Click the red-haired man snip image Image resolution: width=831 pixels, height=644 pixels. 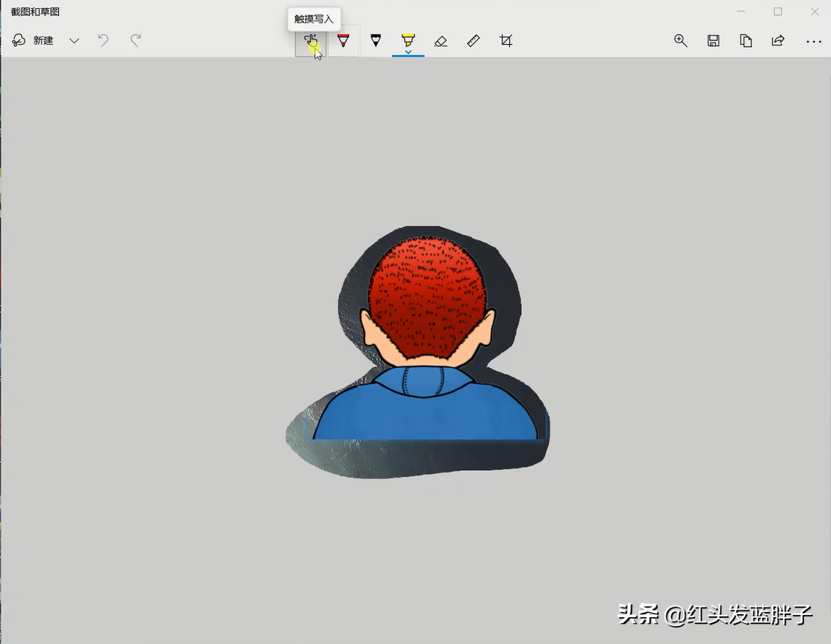click(417, 352)
